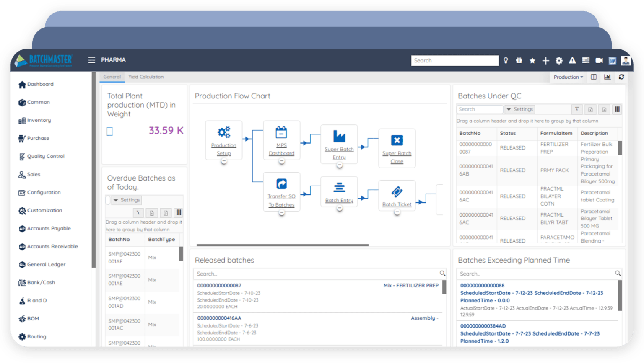Click batch 0000000000384AD in Batches Exceeding Planned Time
Viewport: 644px width, 364px height.
click(x=483, y=326)
